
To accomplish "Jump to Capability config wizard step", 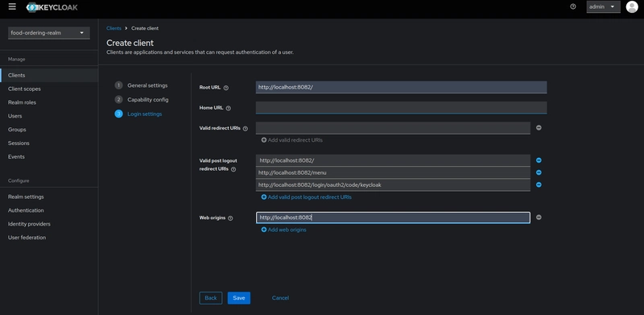I will (x=142, y=100).
